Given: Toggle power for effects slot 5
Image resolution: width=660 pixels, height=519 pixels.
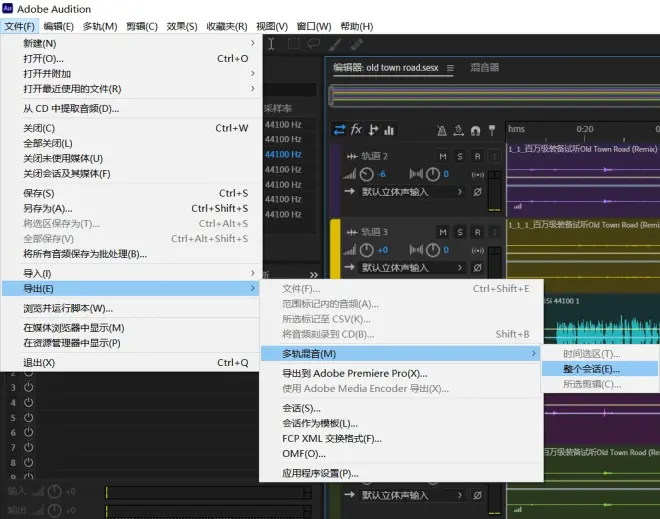Looking at the screenshot, I should [x=29, y=418].
